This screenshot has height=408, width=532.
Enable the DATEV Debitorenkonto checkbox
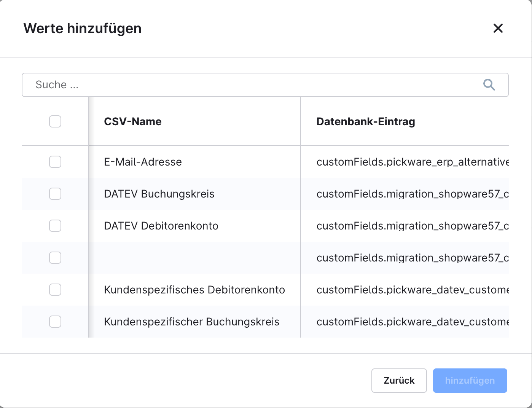55,226
